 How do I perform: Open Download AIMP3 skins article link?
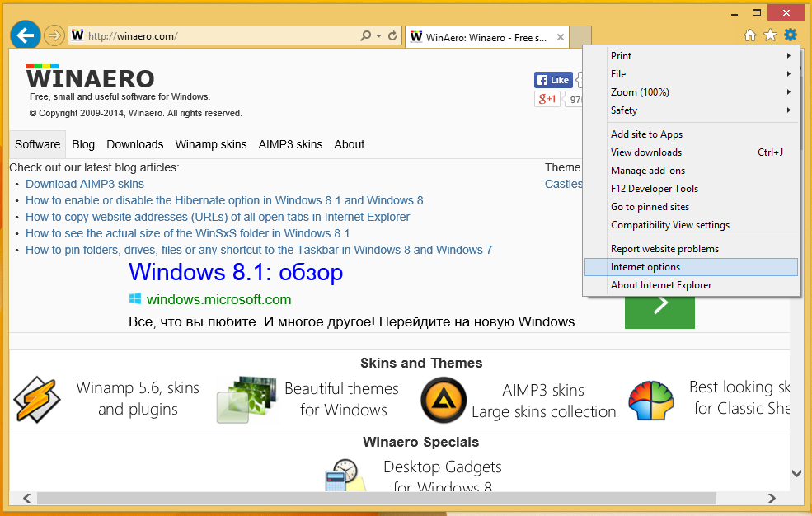pos(85,184)
